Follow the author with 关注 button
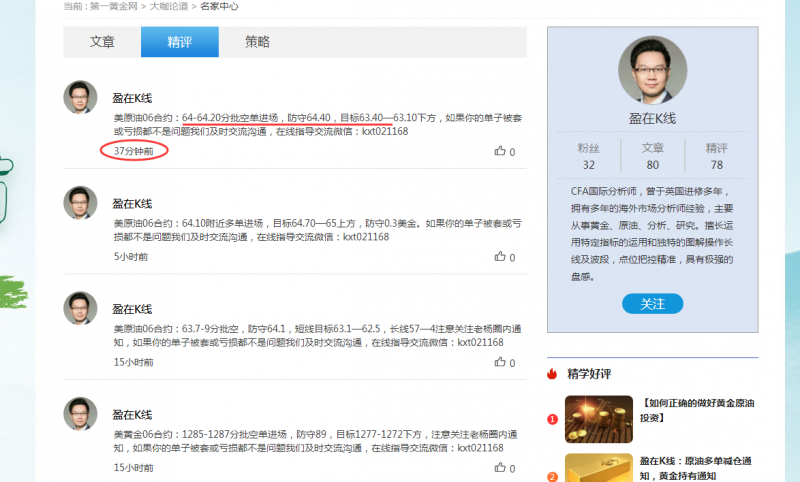800x482 pixels. (x=653, y=304)
